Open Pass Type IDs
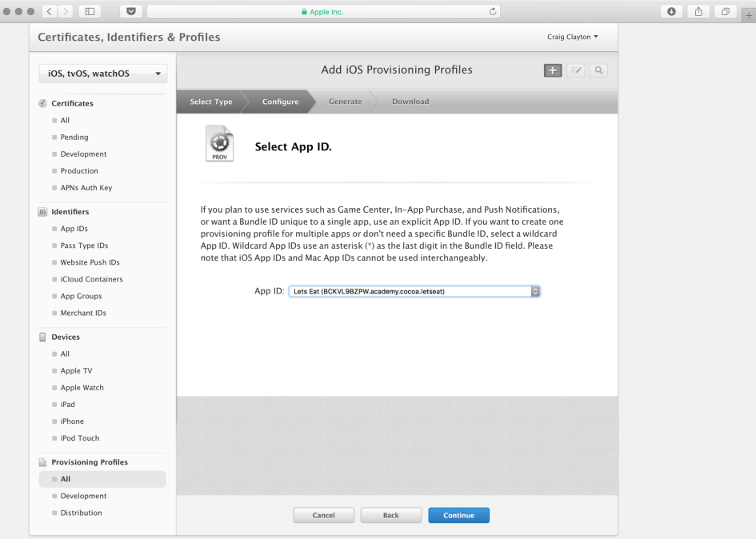This screenshot has height=539, width=756. coord(84,246)
